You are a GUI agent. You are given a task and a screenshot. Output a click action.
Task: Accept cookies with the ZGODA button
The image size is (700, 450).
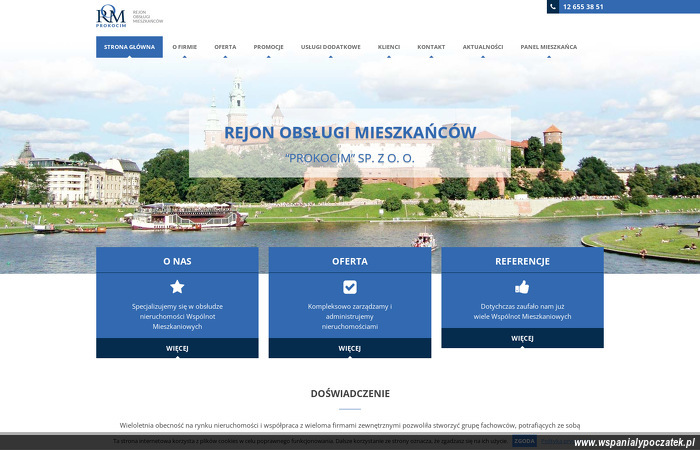(x=524, y=441)
